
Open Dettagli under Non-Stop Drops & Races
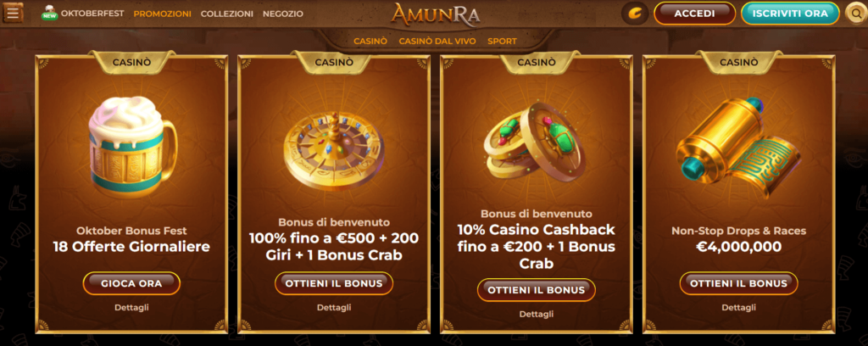738,307
